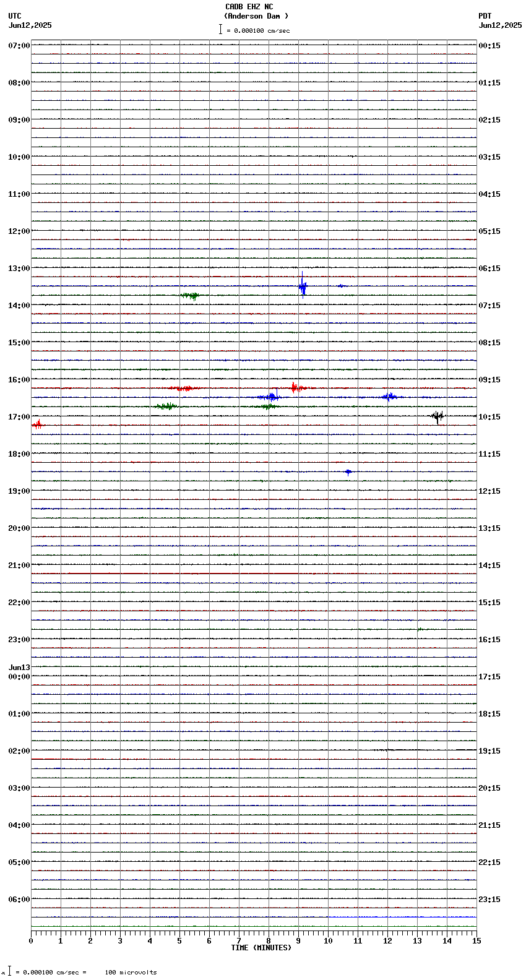
Task: Click the 06:15 PDT row label
Action: [x=489, y=269]
